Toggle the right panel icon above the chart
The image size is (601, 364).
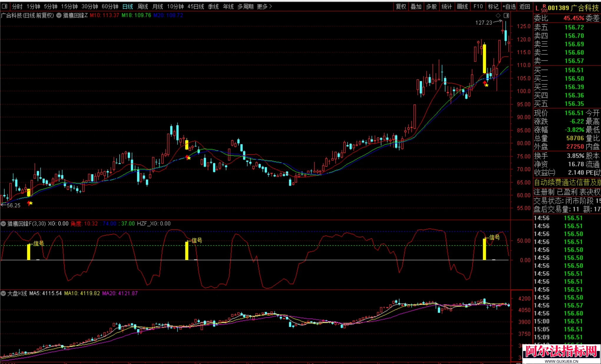[506, 16]
